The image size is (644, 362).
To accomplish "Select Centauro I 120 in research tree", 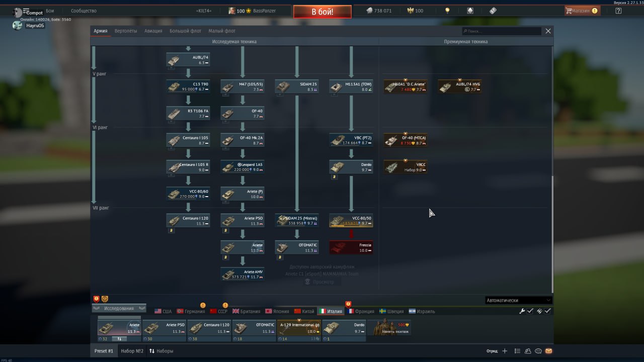I will pos(188,221).
